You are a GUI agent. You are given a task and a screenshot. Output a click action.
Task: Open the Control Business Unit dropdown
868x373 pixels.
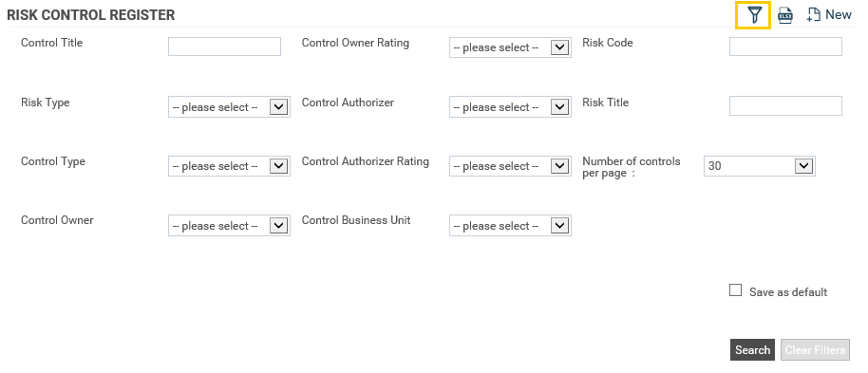[510, 226]
